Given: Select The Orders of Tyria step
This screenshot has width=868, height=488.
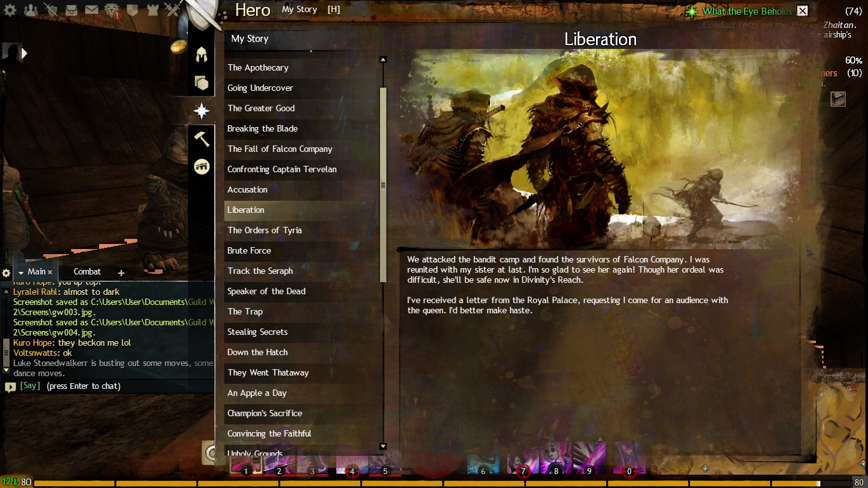Looking at the screenshot, I should tap(301, 231).
